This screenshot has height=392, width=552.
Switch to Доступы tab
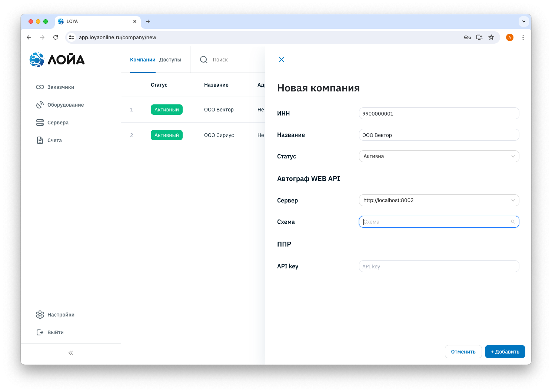pos(170,60)
